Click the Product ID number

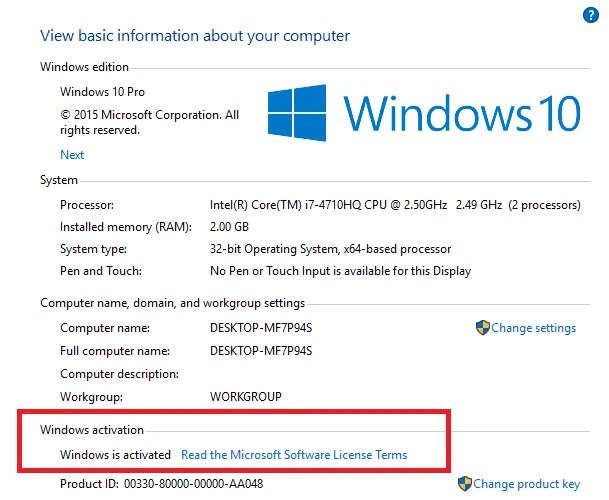193,484
